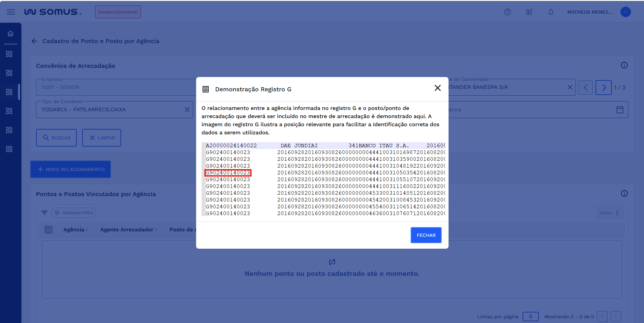The width and height of the screenshot is (644, 323).
Task: Open the hamburger navigation menu
Action: (11, 12)
